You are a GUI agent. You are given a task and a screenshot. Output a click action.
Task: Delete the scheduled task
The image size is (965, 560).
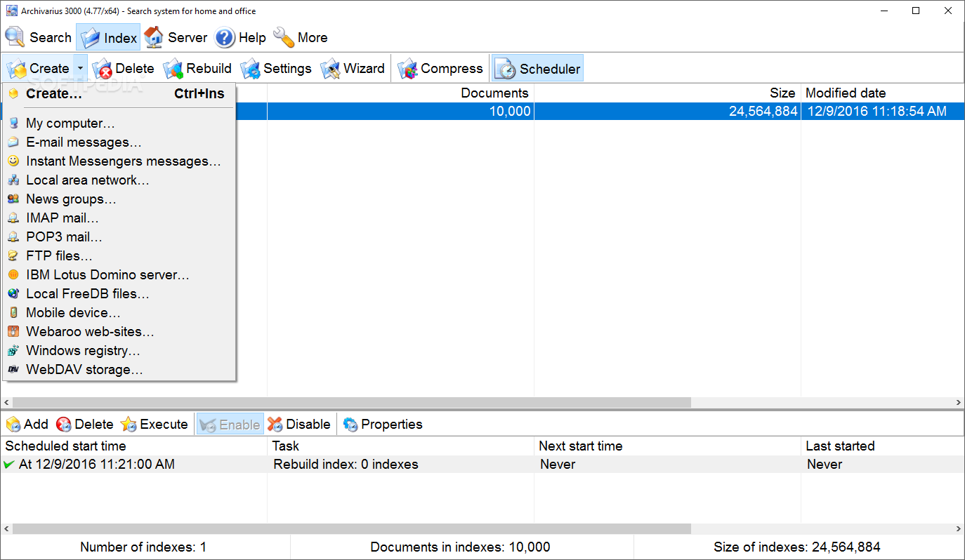coord(85,425)
